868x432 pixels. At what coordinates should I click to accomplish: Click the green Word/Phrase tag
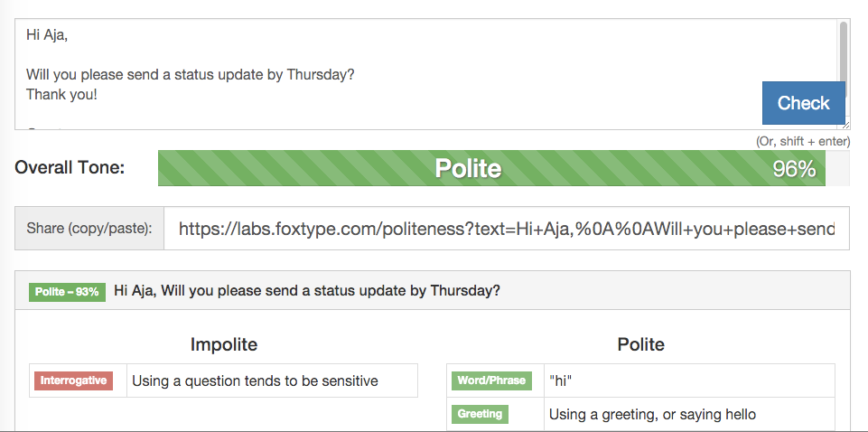tap(491, 381)
